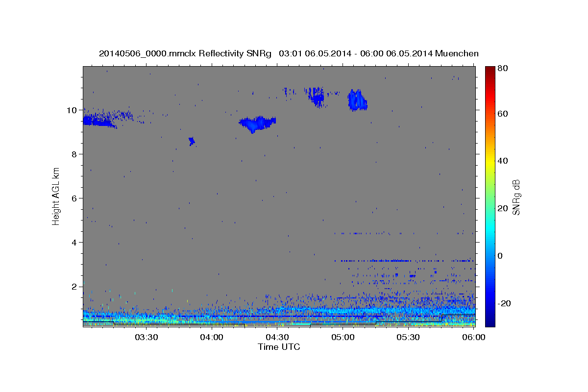Click the SNRg dB colorbar label

[516, 197]
